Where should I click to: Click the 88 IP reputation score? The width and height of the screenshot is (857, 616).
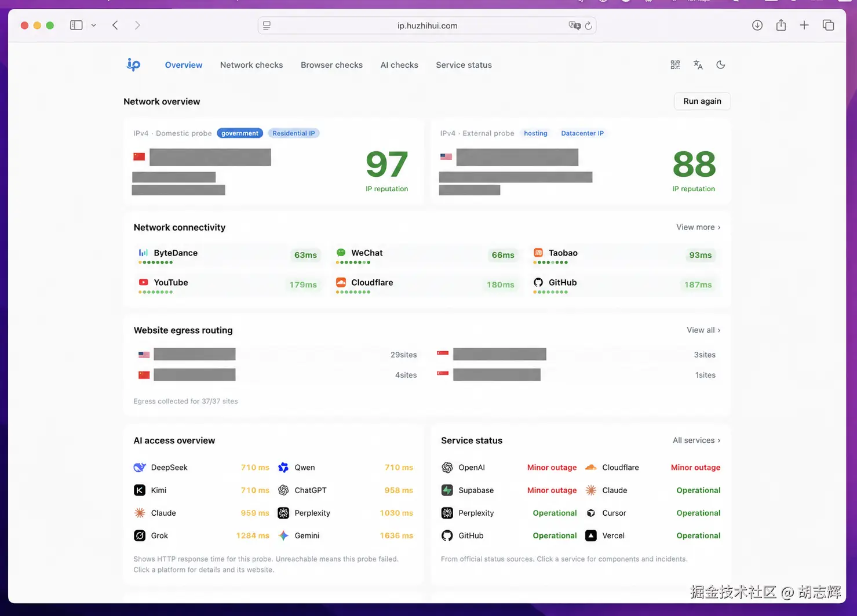pos(694,165)
